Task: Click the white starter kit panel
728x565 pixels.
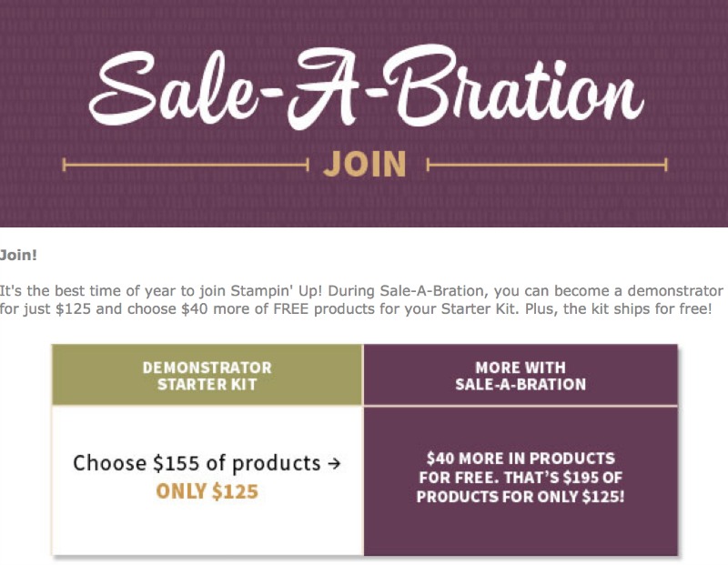Action: tap(207, 480)
